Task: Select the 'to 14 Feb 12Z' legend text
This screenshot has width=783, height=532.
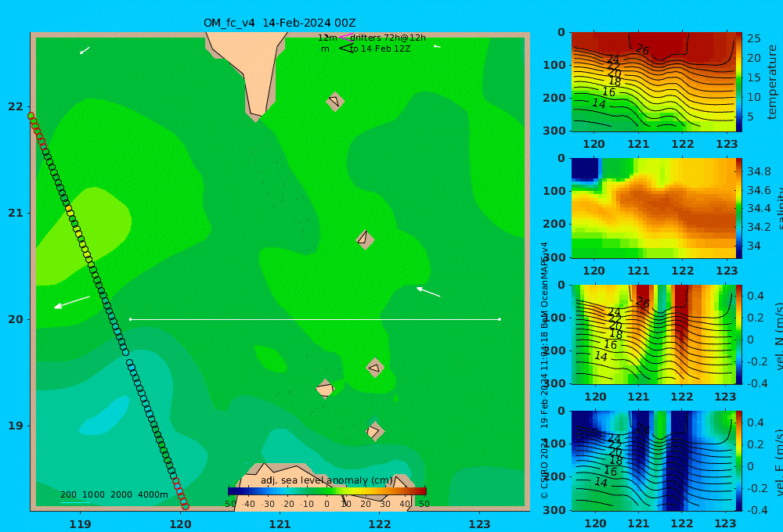Action: click(x=380, y=49)
